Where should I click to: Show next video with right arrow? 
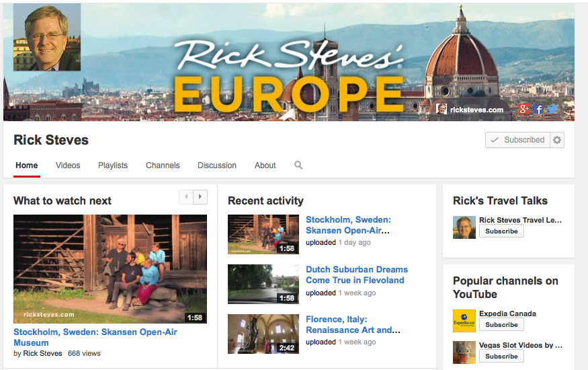click(x=200, y=196)
